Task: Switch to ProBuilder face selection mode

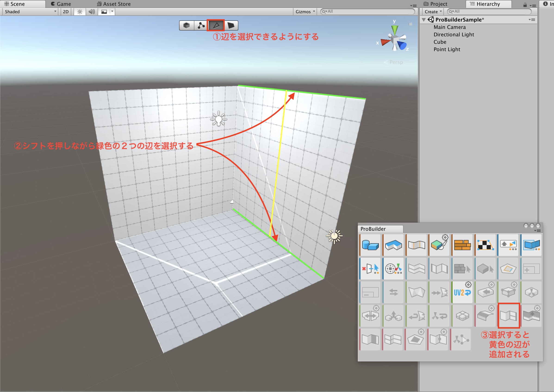Action: (x=231, y=25)
